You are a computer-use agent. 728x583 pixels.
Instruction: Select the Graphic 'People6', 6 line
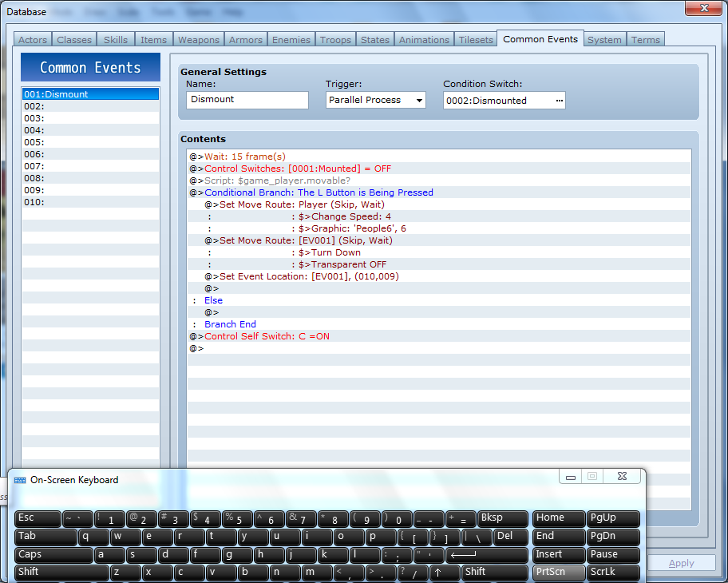pyautogui.click(x=439, y=228)
